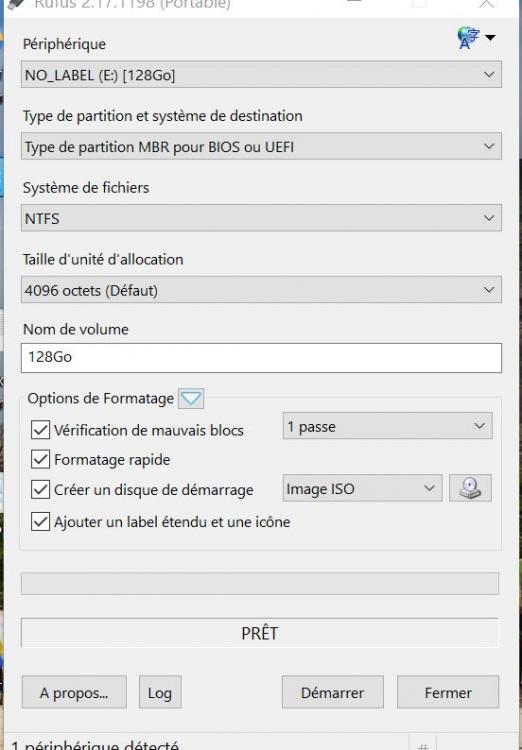Disable Créer un disque de démarrage
Image resolution: width=522 pixels, height=750 pixels.
point(40,489)
